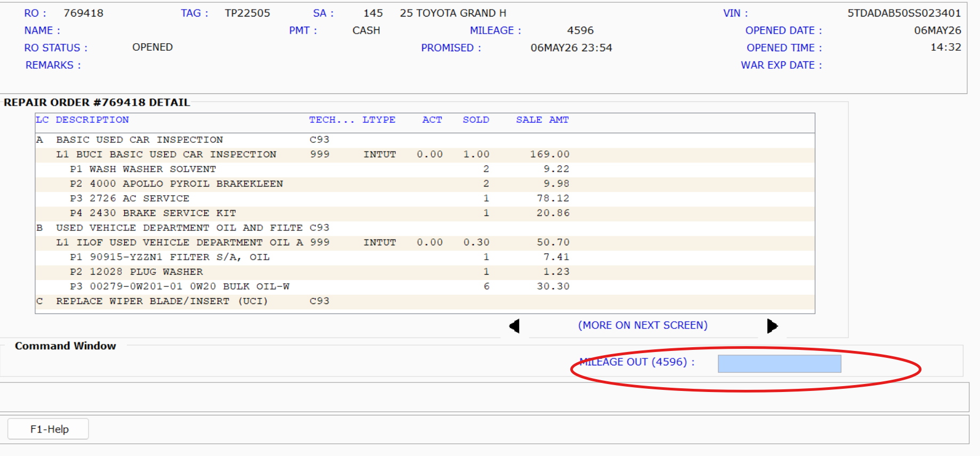Click the F1-Help button
The image size is (980, 456).
49,429
